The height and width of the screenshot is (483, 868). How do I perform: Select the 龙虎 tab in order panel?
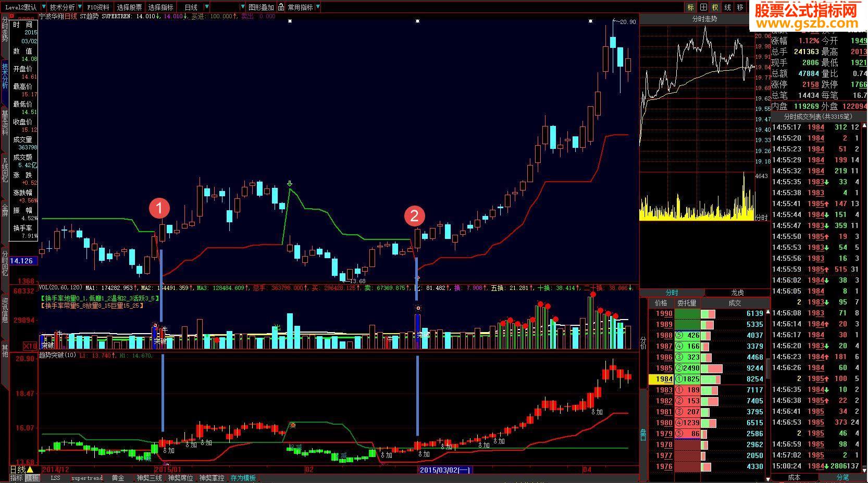point(737,293)
